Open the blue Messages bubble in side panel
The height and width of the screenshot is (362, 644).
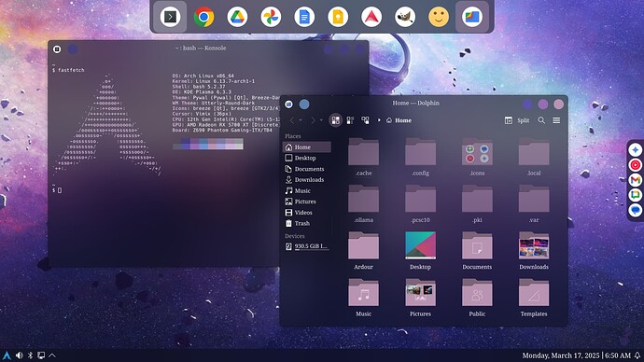click(636, 210)
